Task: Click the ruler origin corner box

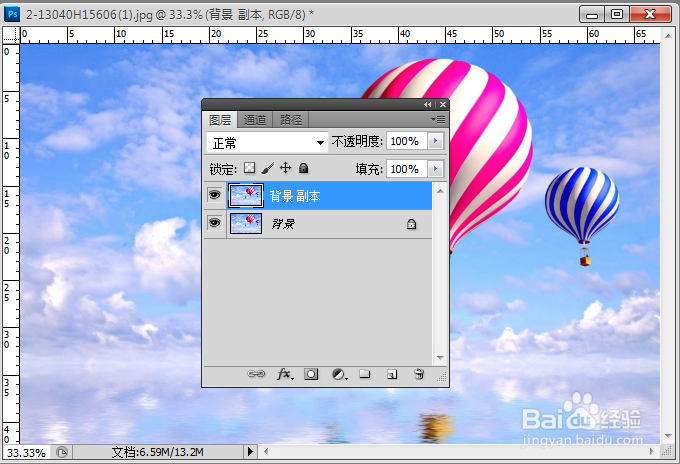Action: point(11,35)
